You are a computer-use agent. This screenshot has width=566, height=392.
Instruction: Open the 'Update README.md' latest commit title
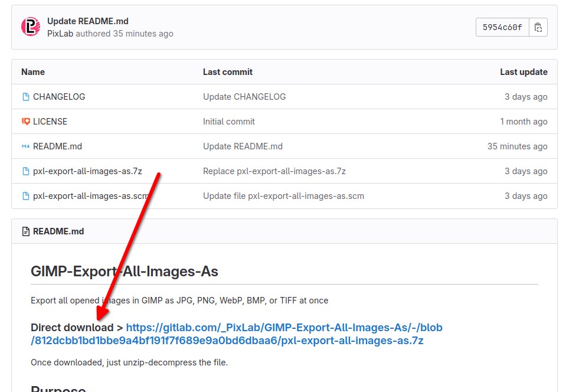tap(88, 21)
